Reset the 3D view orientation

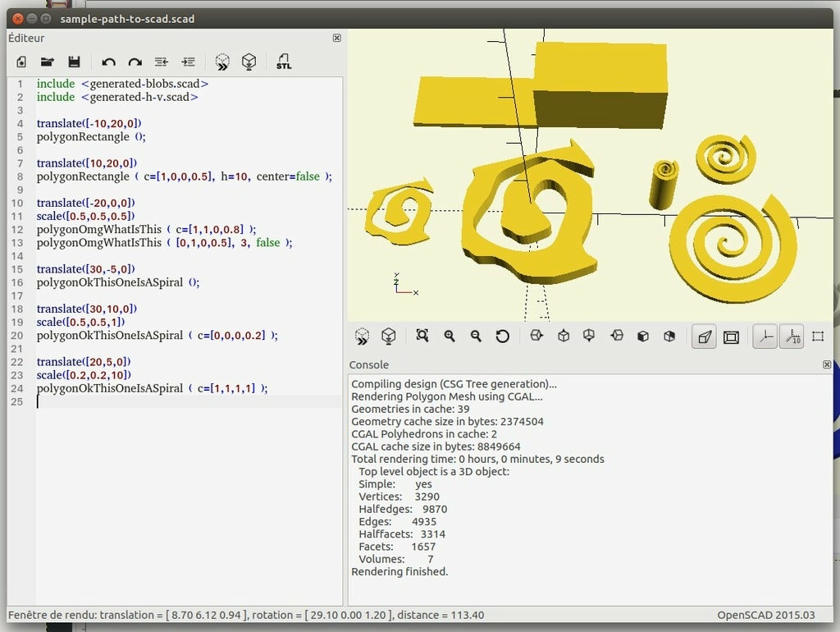point(503,337)
